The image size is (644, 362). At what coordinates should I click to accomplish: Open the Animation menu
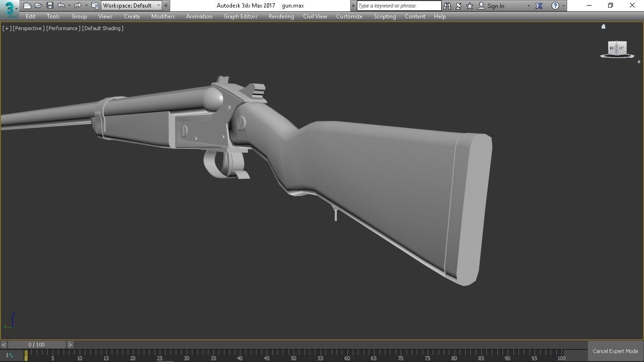coord(199,16)
